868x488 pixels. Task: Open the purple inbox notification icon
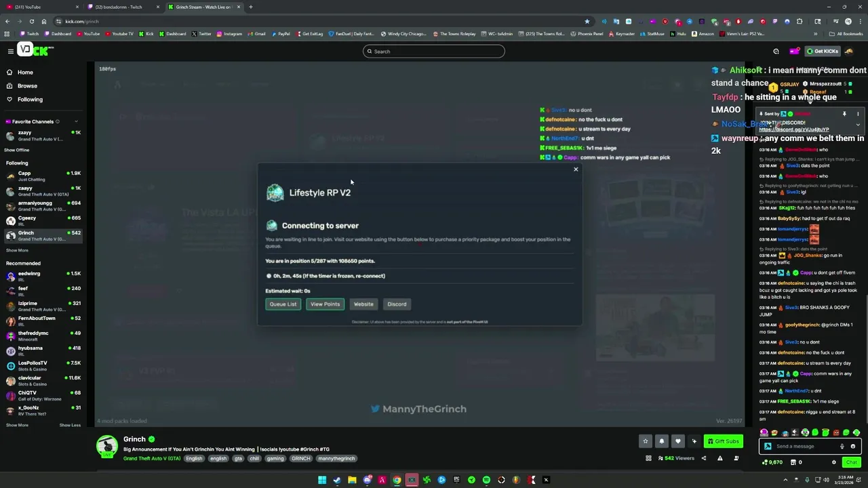(794, 51)
